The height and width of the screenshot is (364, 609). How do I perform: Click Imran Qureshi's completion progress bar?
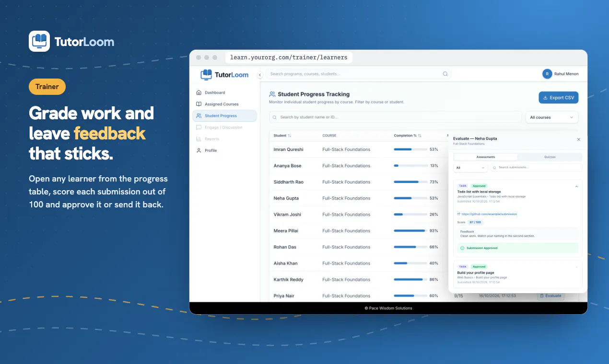[410, 149]
